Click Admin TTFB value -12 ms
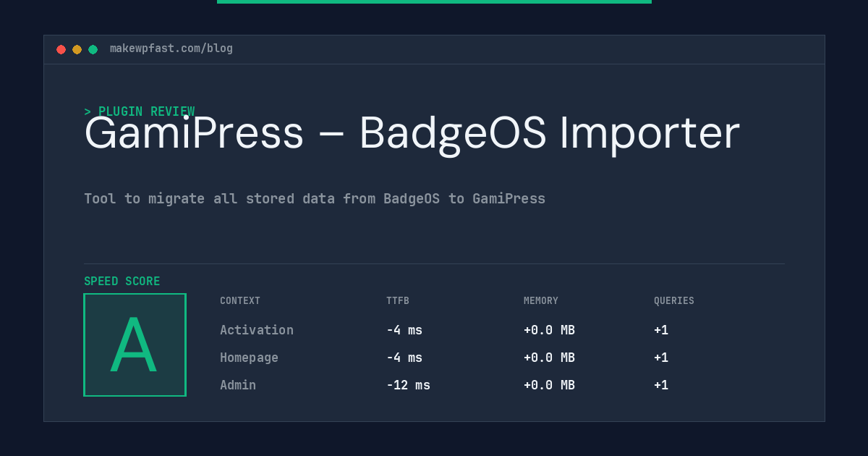Screen dimensions: 868x456 [x=408, y=385]
